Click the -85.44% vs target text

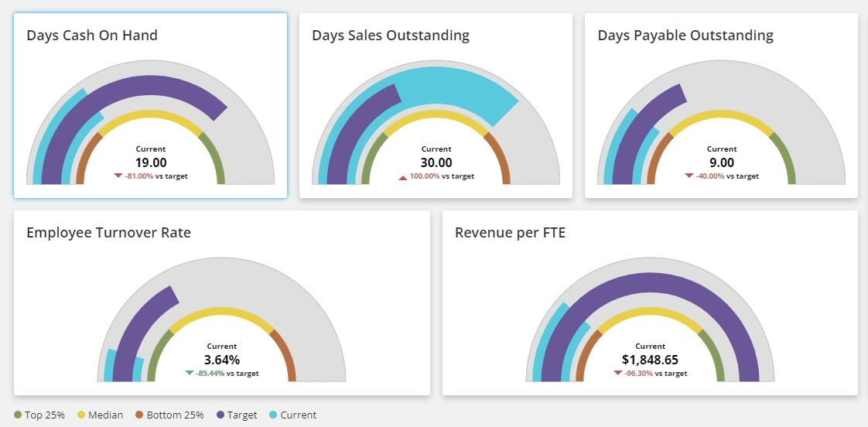[227, 374]
